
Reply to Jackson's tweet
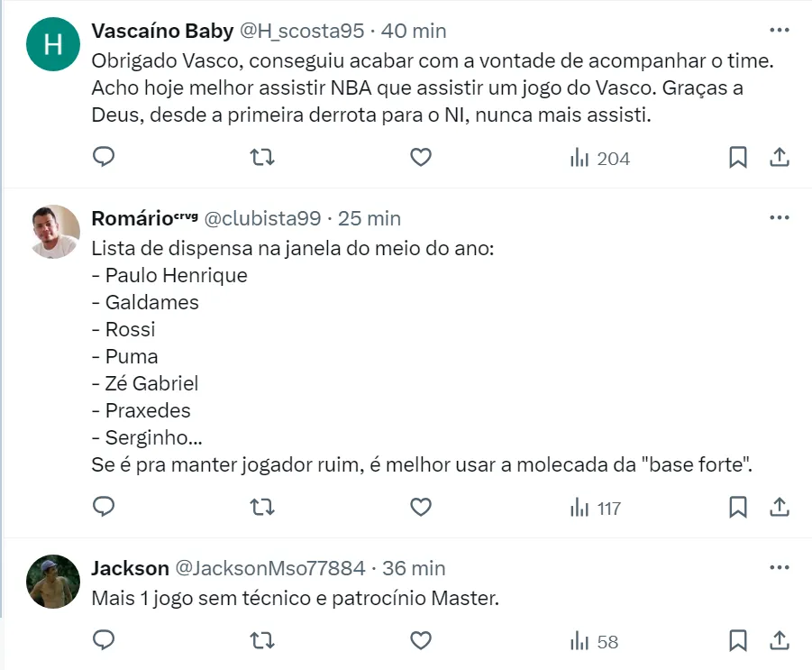click(105, 641)
